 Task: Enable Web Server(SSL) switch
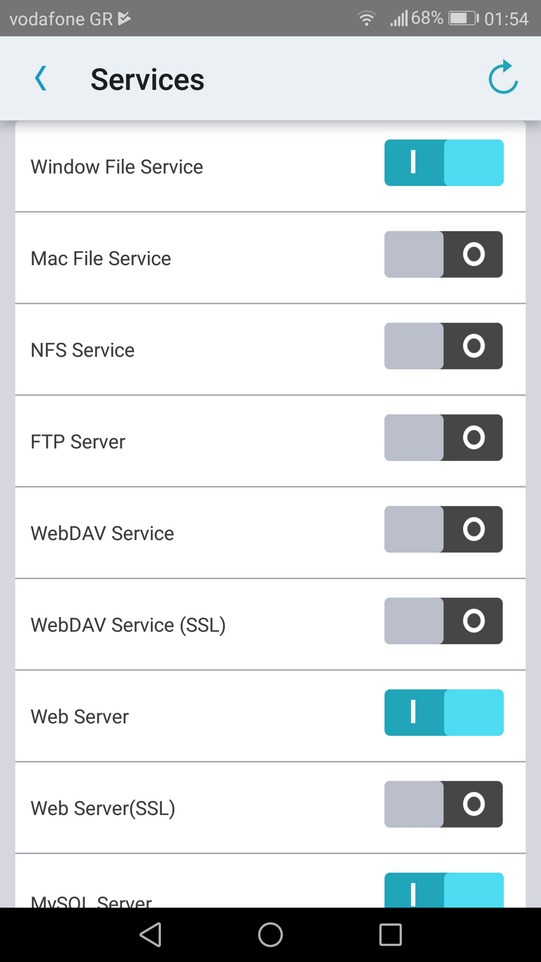tap(443, 804)
